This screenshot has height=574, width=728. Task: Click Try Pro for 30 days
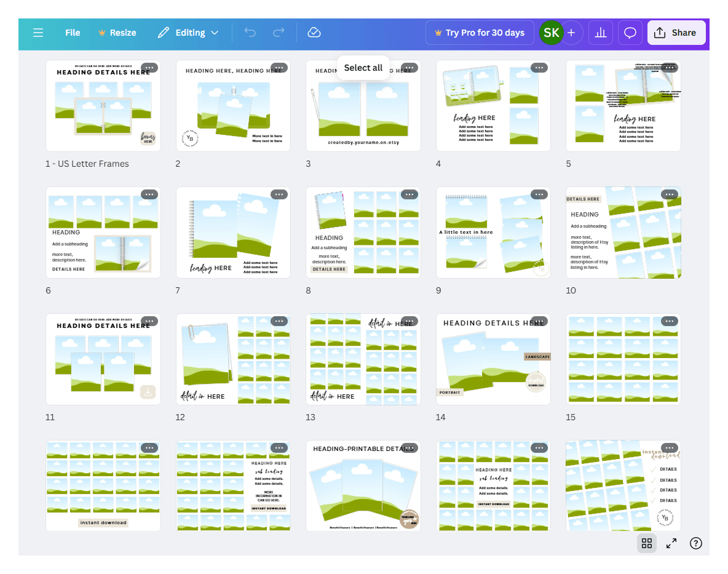tap(480, 33)
